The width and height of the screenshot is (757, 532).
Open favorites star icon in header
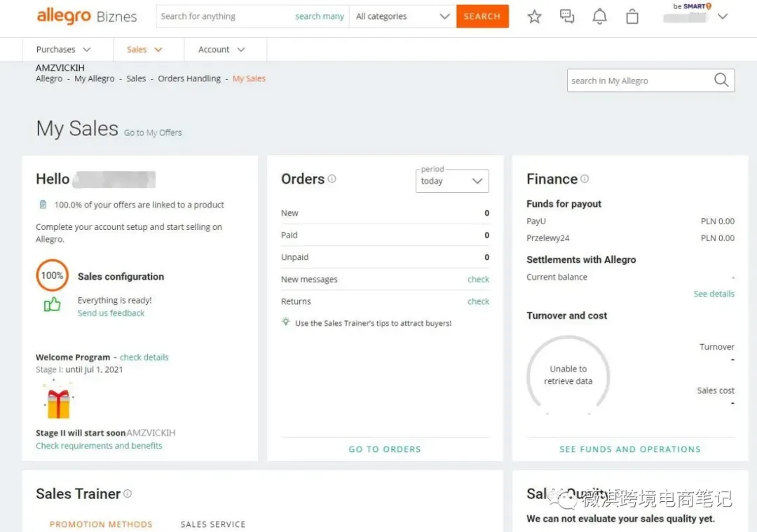(x=534, y=17)
